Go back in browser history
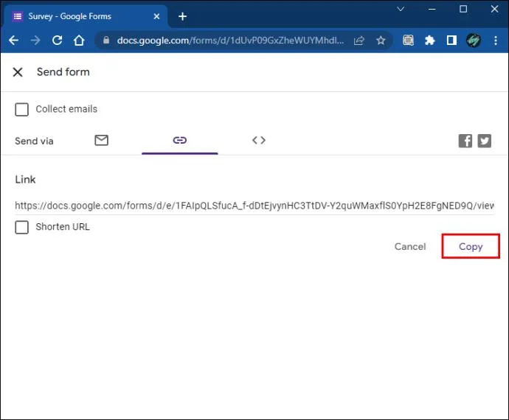 (13, 41)
